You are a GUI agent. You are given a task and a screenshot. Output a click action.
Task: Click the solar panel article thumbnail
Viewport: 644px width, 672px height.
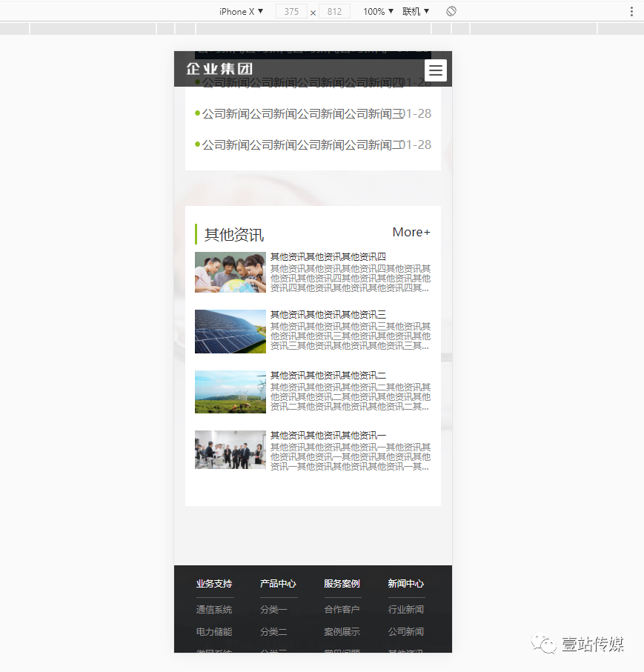pyautogui.click(x=230, y=331)
